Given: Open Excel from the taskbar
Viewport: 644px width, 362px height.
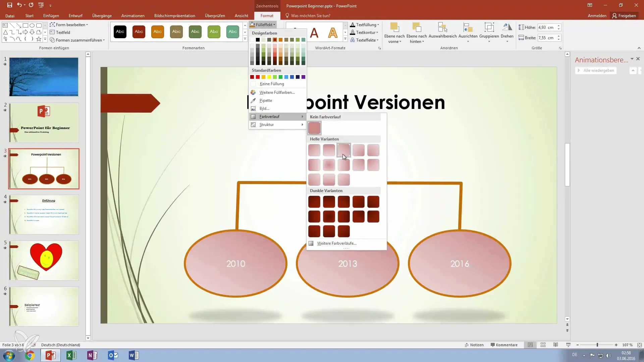Looking at the screenshot, I should [71, 355].
